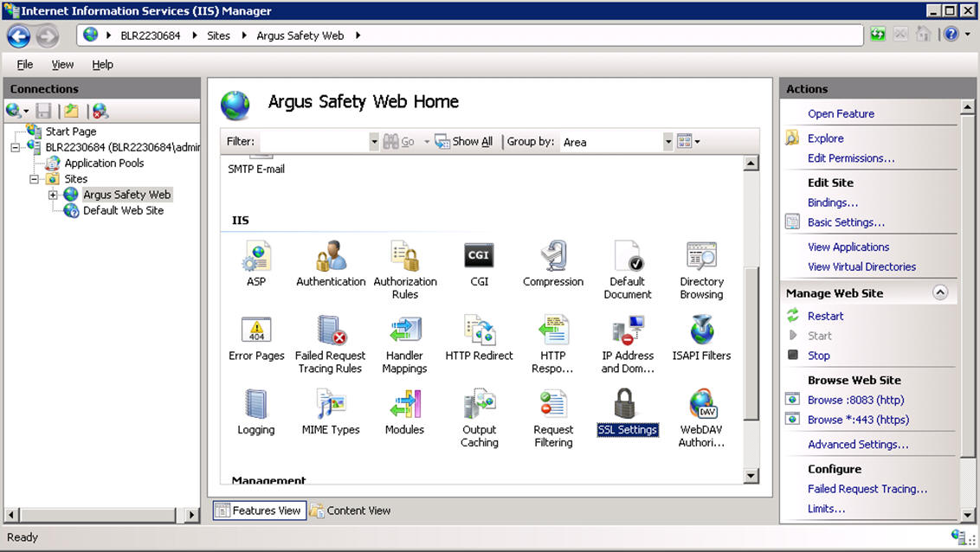This screenshot has width=980, height=552.
Task: Click the Forward navigation arrow
Action: [x=47, y=36]
